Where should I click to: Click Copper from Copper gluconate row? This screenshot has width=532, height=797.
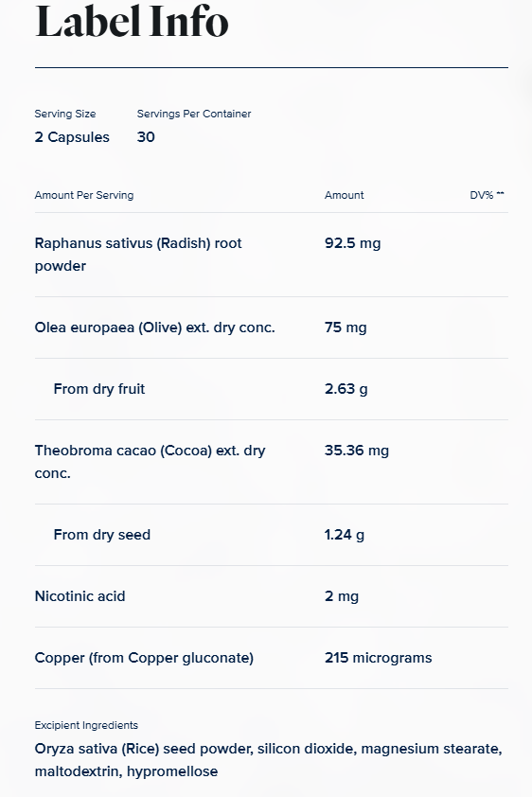click(x=272, y=658)
